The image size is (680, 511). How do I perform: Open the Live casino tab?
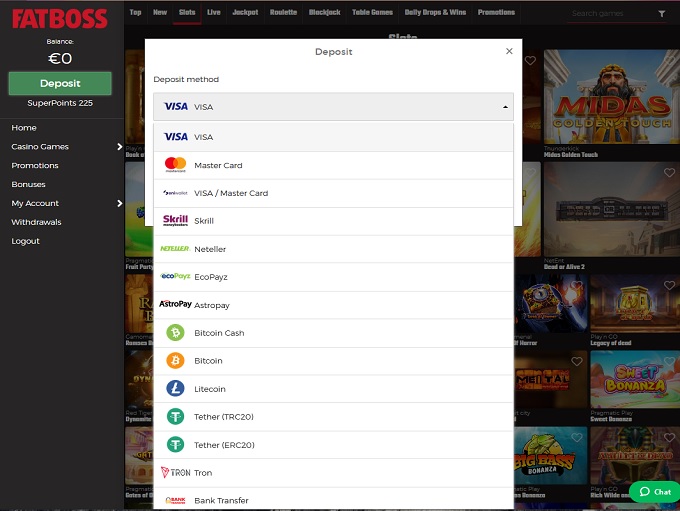tap(214, 12)
